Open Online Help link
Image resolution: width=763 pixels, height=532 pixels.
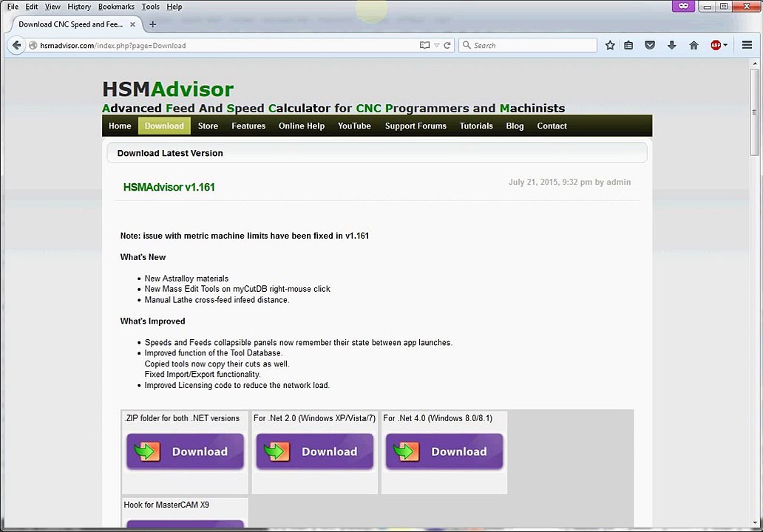302,126
